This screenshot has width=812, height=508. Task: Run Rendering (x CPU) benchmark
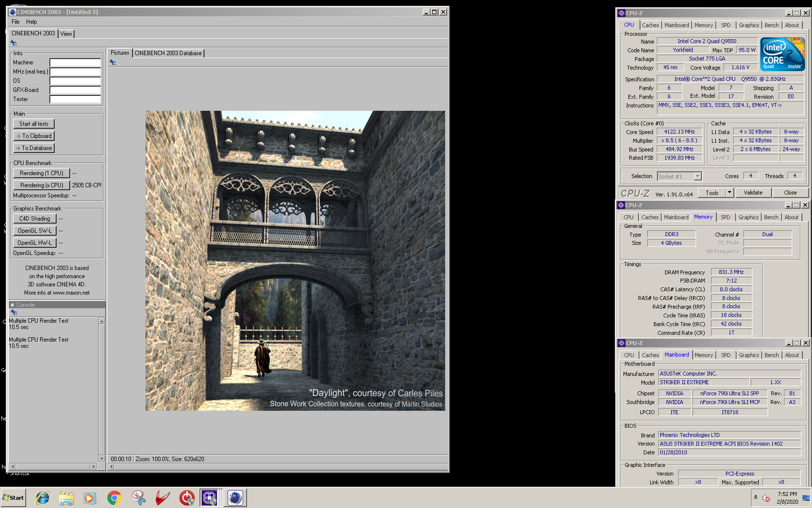tap(42, 185)
